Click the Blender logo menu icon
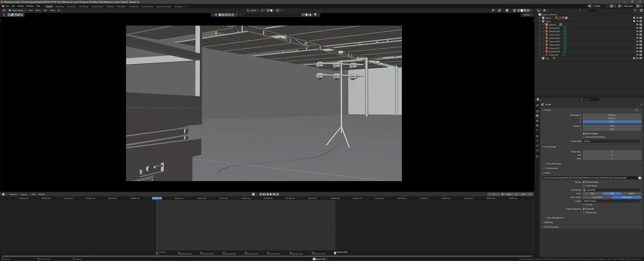This screenshot has width=644, height=261. (x=3, y=6)
